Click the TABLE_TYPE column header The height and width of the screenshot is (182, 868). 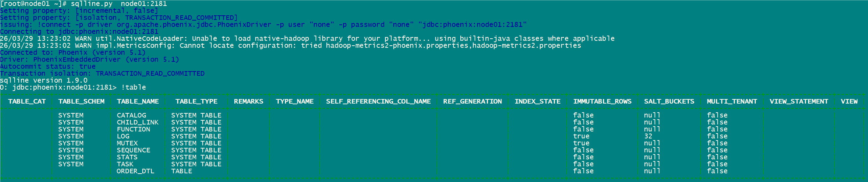point(196,101)
